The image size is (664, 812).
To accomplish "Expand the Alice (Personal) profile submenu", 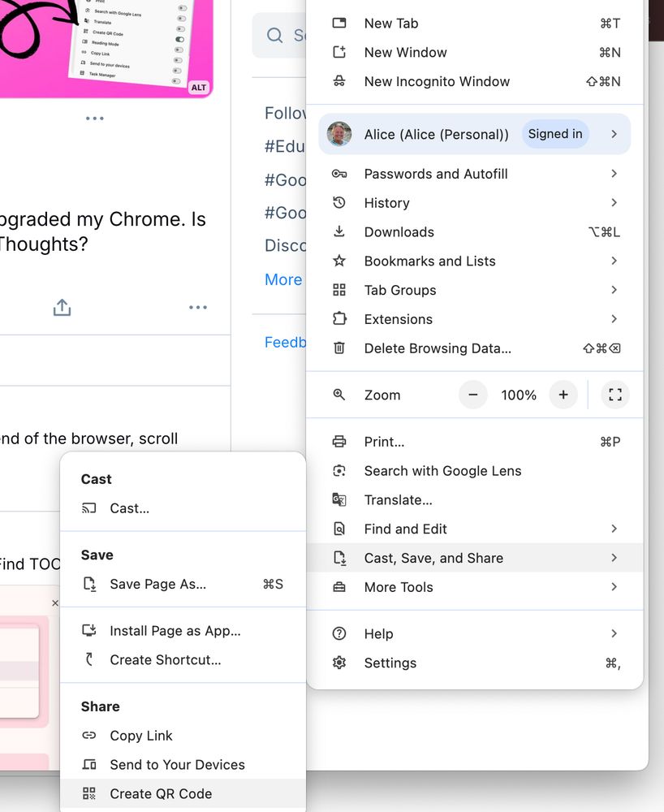I will tap(614, 134).
